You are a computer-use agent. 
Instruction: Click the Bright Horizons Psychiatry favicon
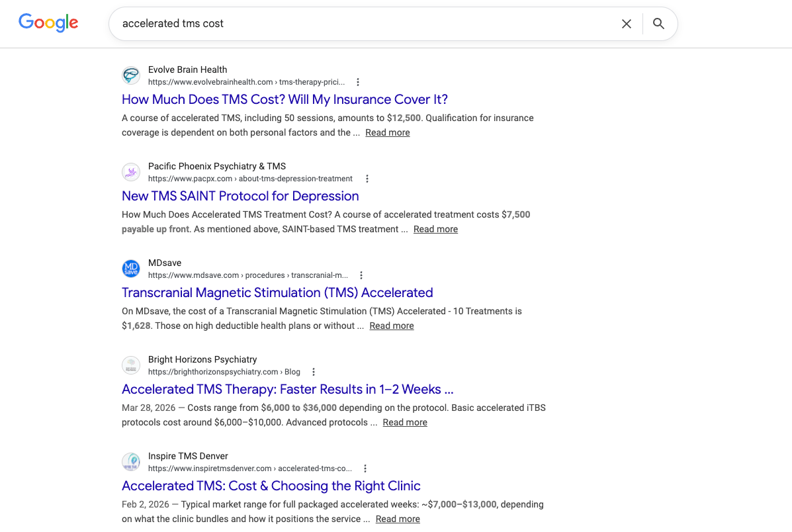pos(131,365)
